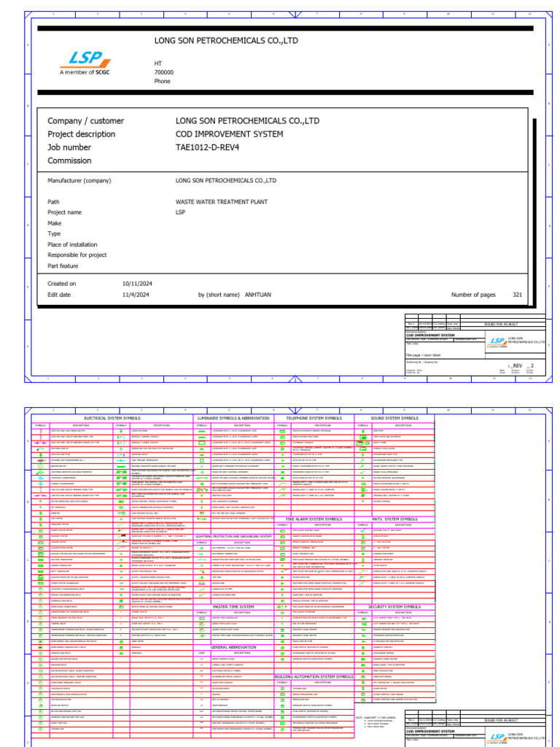The height and width of the screenshot is (747, 560).
Task: Click the 'COD IMPROVEMENT SYSTEM' project description value
Action: (230, 134)
